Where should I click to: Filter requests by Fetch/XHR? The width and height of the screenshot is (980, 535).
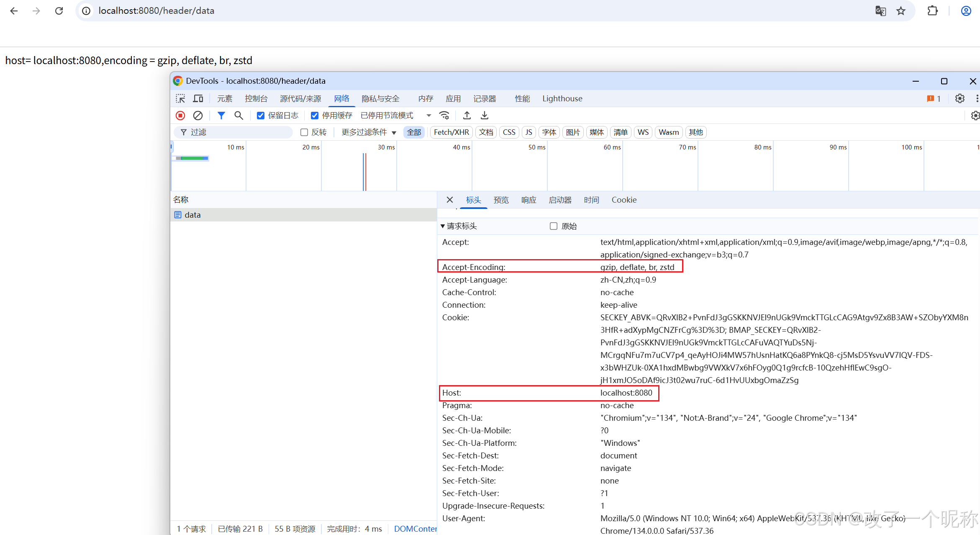pos(451,132)
